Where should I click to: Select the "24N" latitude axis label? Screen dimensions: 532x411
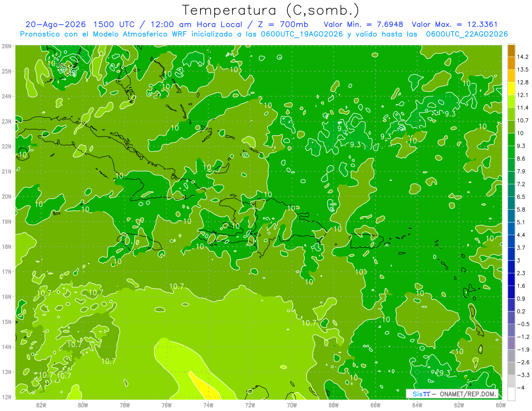click(7, 96)
